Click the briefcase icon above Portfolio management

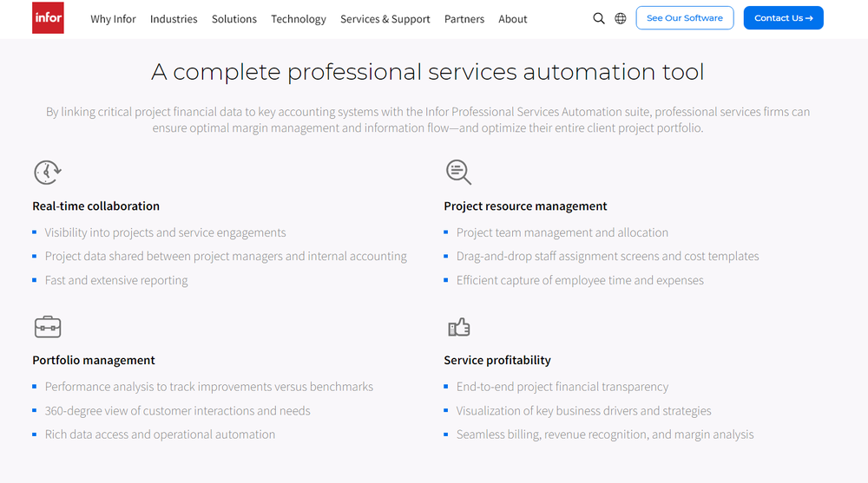(x=48, y=327)
